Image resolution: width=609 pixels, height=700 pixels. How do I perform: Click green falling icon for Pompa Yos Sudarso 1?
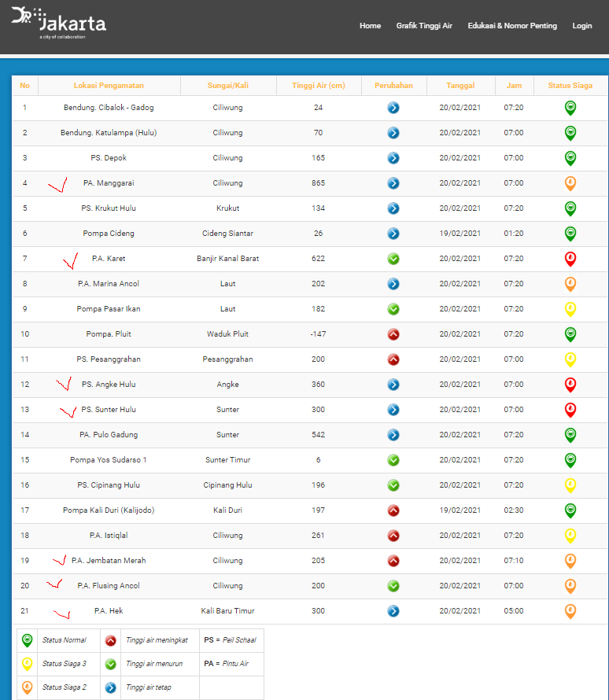tap(393, 460)
